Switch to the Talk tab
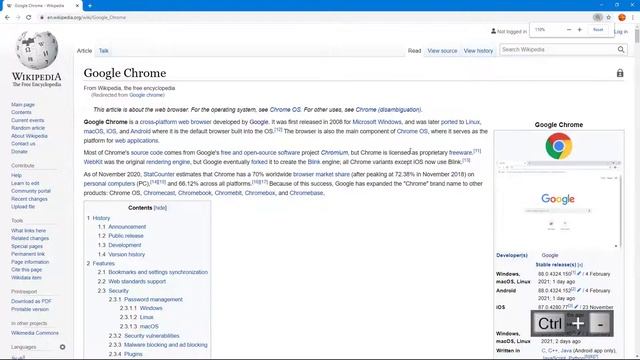Screen dimensions: 640x360 104,51
